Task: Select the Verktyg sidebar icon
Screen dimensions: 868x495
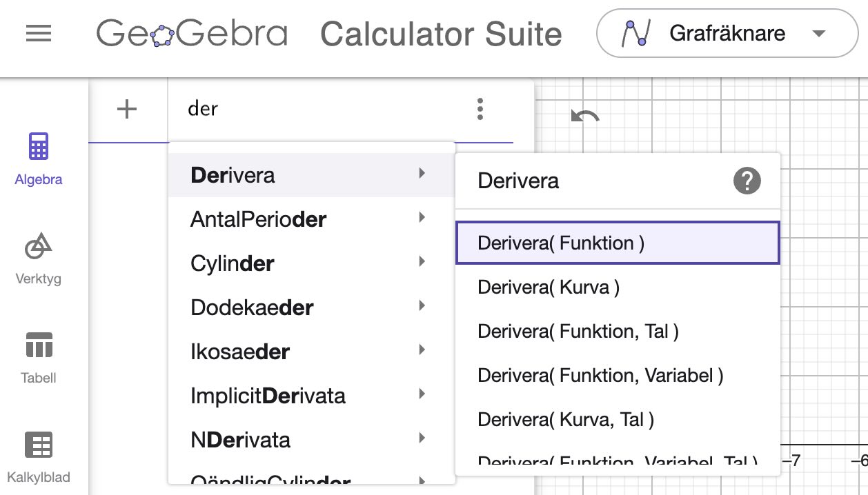Action: click(38, 259)
